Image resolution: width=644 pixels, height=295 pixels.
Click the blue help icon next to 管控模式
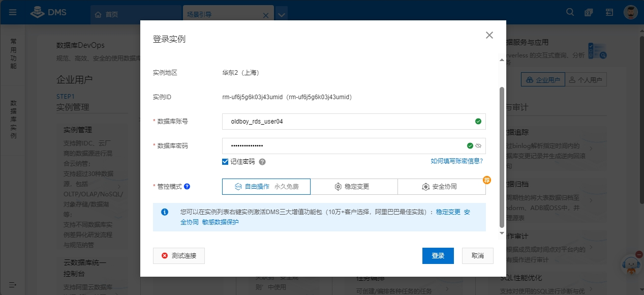coord(187,187)
